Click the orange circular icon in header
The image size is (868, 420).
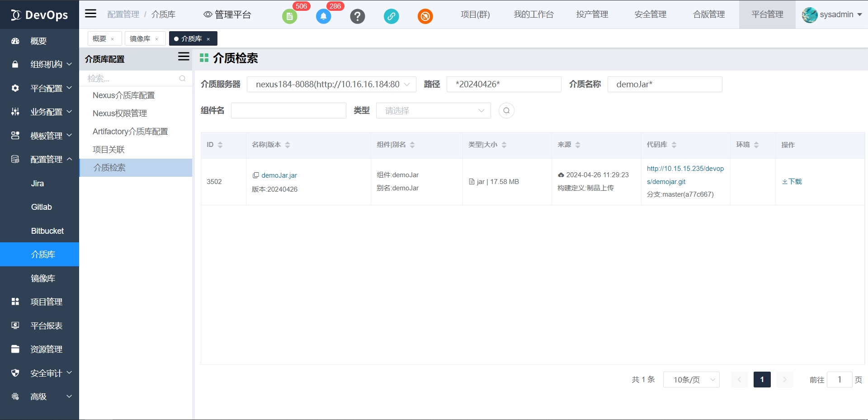[425, 17]
